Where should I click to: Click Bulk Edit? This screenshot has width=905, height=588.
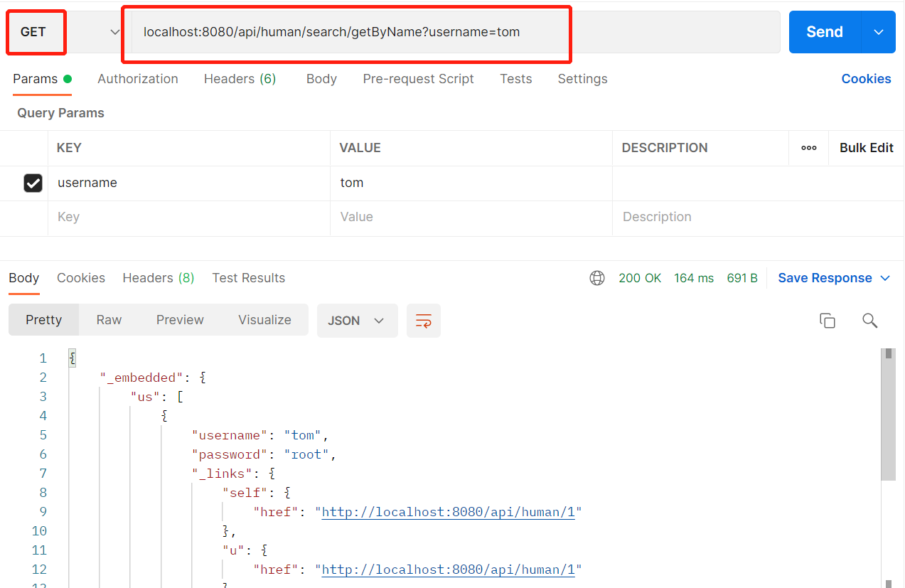coord(866,148)
